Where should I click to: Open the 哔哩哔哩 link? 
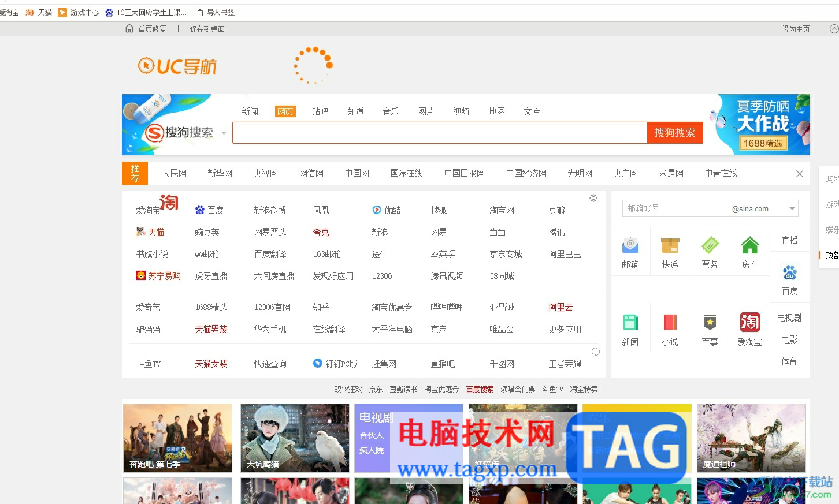[447, 307]
